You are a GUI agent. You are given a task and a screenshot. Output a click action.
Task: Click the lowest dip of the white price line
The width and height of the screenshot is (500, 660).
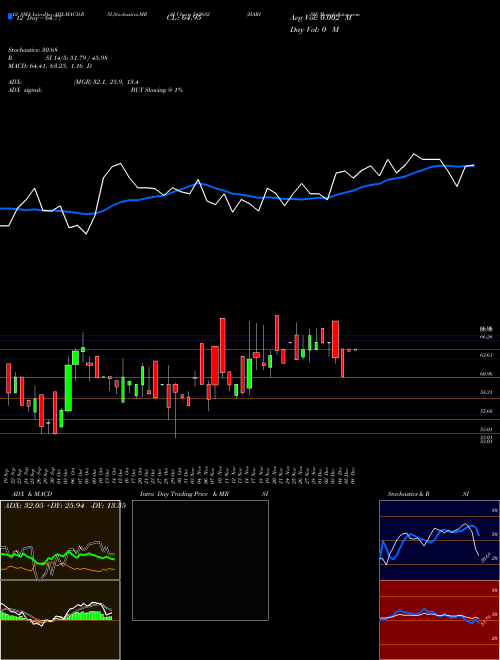(87, 234)
